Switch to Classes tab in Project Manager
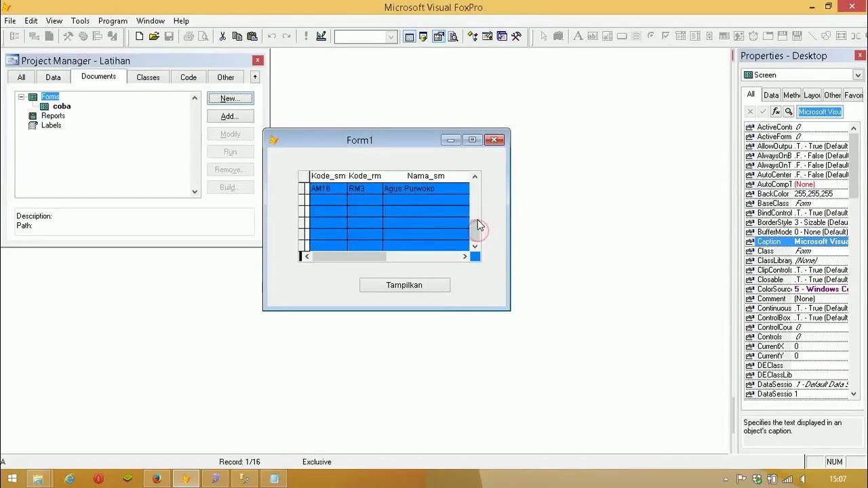The width and height of the screenshot is (868, 488). 148,77
